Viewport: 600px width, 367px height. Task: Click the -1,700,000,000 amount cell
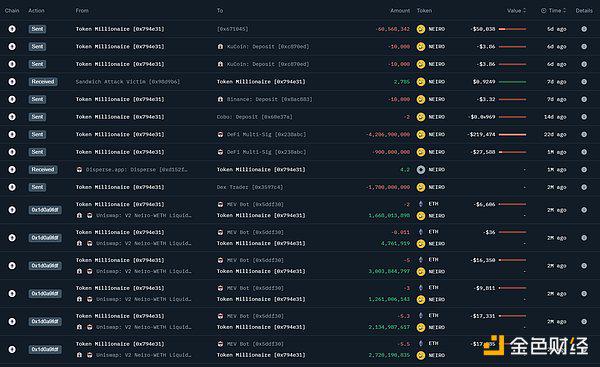pyautogui.click(x=388, y=187)
